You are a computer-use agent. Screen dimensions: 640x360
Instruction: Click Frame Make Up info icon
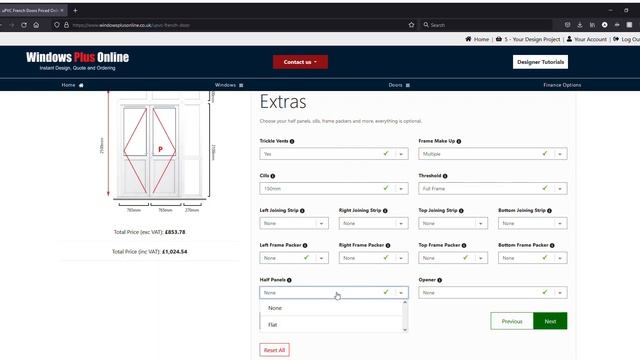[x=459, y=141]
